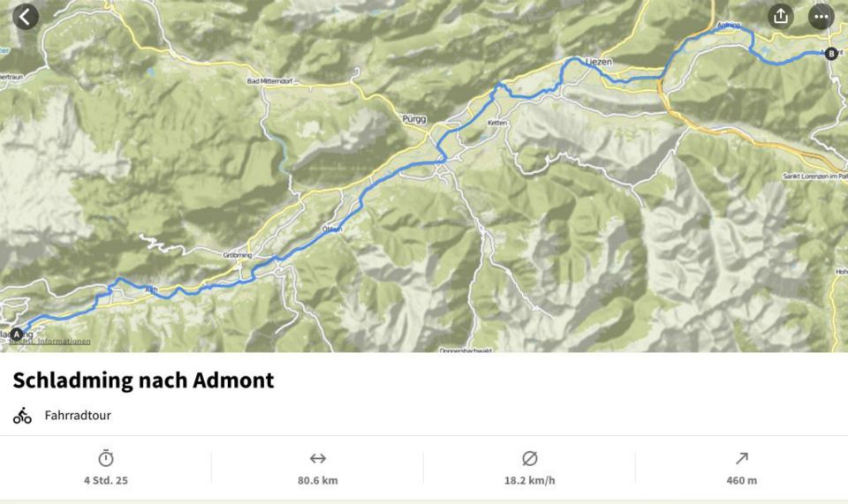
Task: Tap the stopwatch duration icon
Action: (106, 458)
